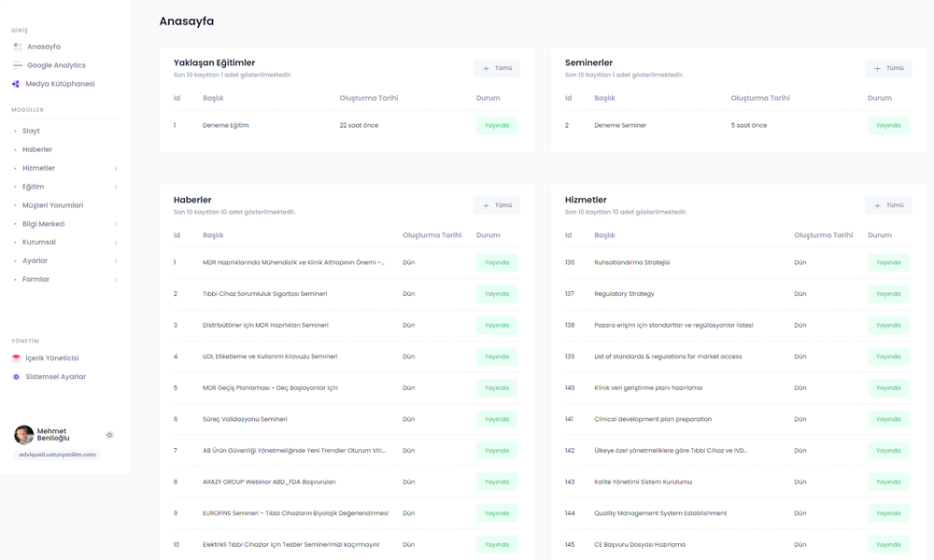Viewport: 934px width, 560px height.
Task: Click the settings icon beside Mehmet Benlioğlu
Action: 109,435
